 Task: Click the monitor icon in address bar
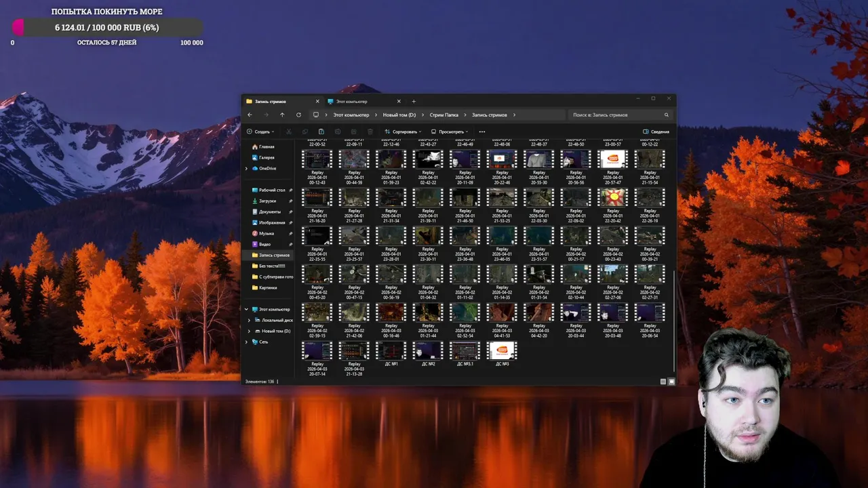[x=316, y=115]
